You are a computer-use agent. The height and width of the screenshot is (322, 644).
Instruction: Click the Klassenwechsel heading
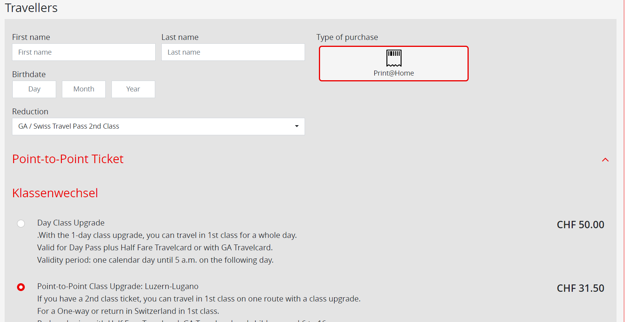point(55,193)
